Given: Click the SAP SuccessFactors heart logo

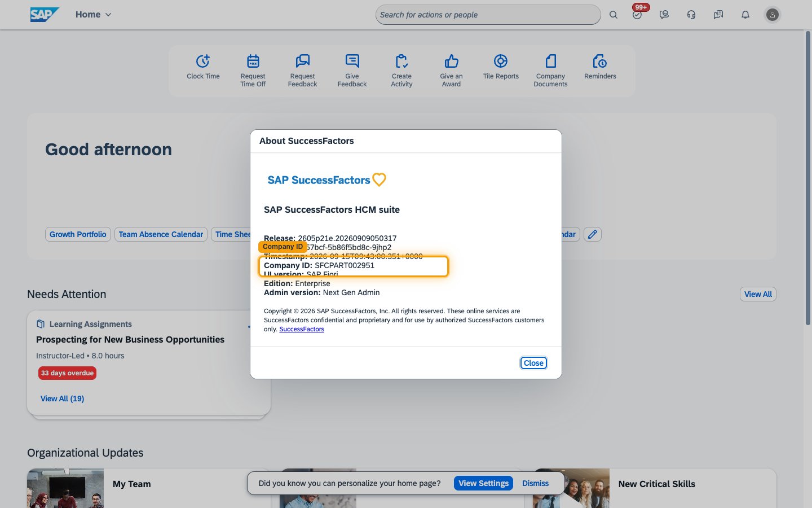Looking at the screenshot, I should [x=327, y=179].
